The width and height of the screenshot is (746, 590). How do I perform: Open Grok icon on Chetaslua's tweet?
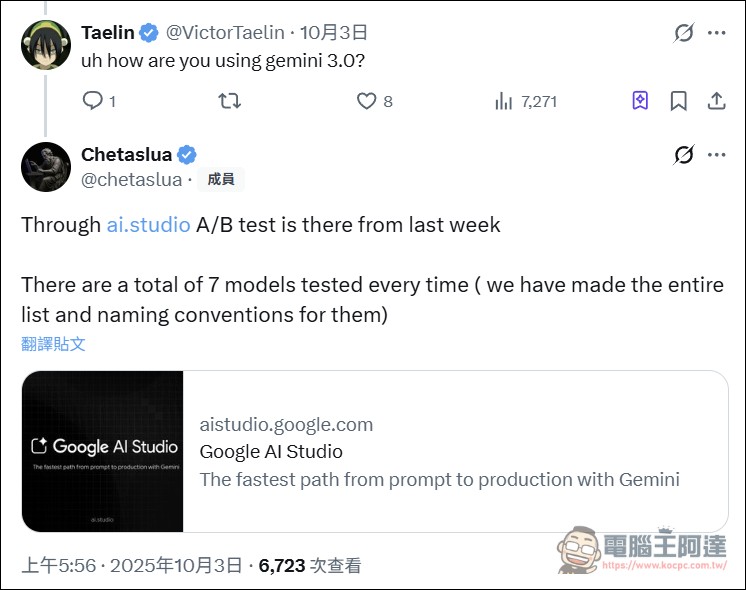coord(684,155)
